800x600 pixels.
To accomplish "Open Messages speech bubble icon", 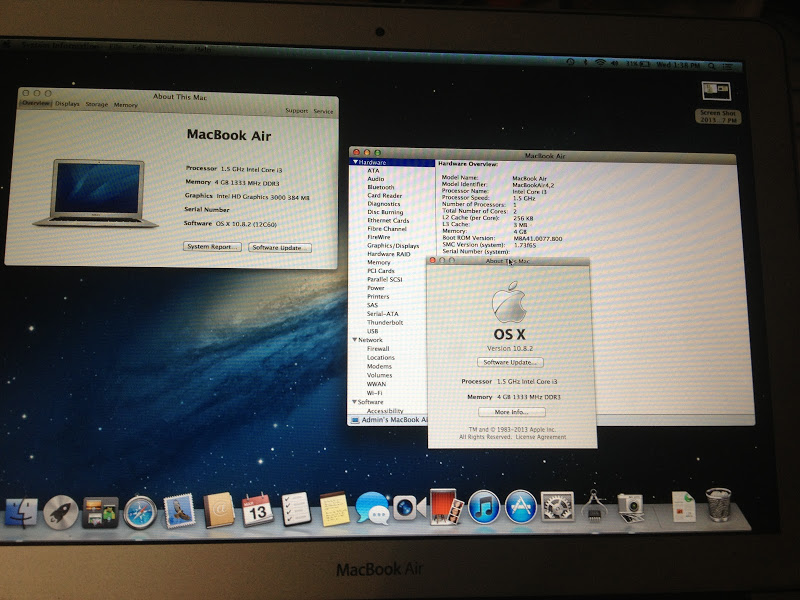I will click(373, 508).
